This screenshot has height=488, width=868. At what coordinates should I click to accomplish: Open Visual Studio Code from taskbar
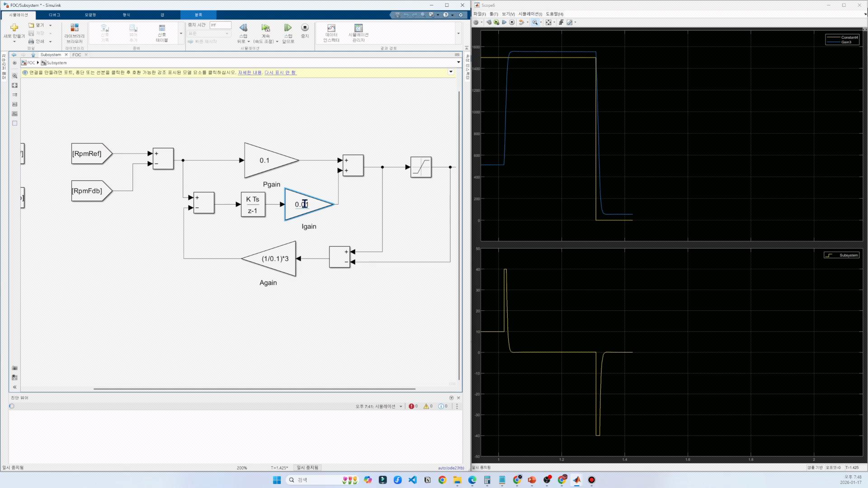coord(412,480)
